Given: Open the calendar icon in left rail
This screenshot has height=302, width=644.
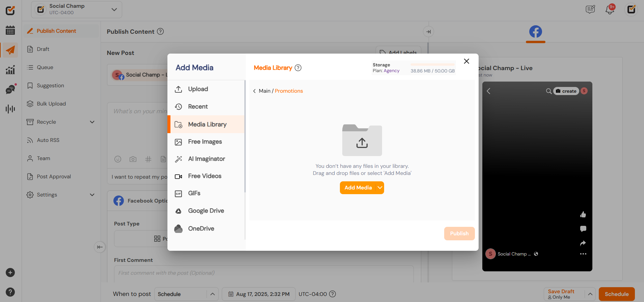Looking at the screenshot, I should 10,30.
